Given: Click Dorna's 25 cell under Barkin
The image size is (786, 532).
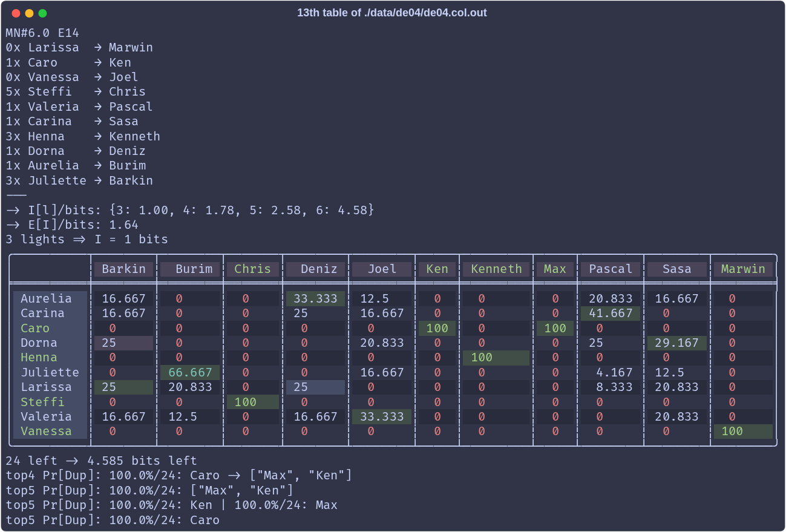Looking at the screenshot, I should 123,343.
